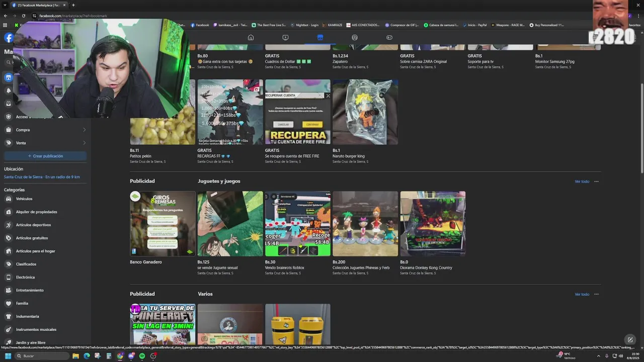The image size is (644, 362).
Task: Click the Sobre camisa ZARA Original title
Action: coord(423,61)
